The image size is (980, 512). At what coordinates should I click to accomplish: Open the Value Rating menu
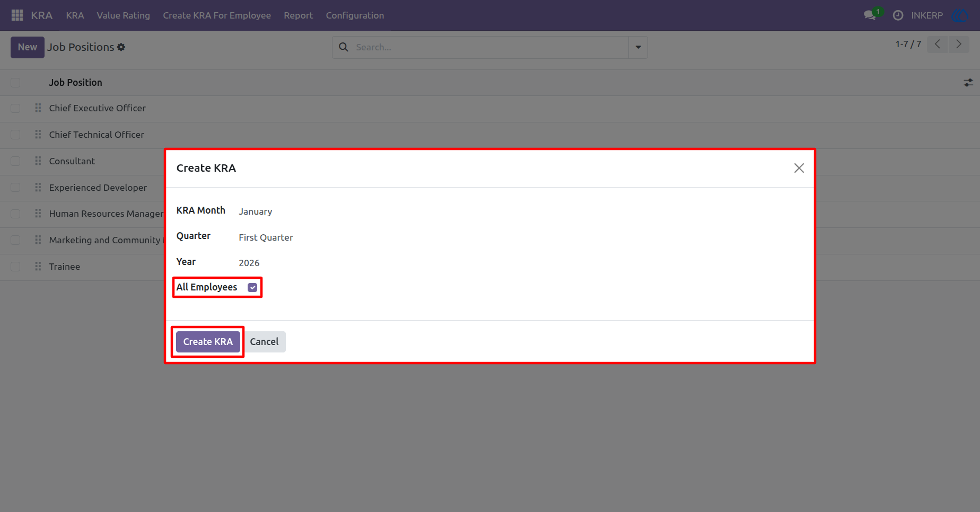123,15
